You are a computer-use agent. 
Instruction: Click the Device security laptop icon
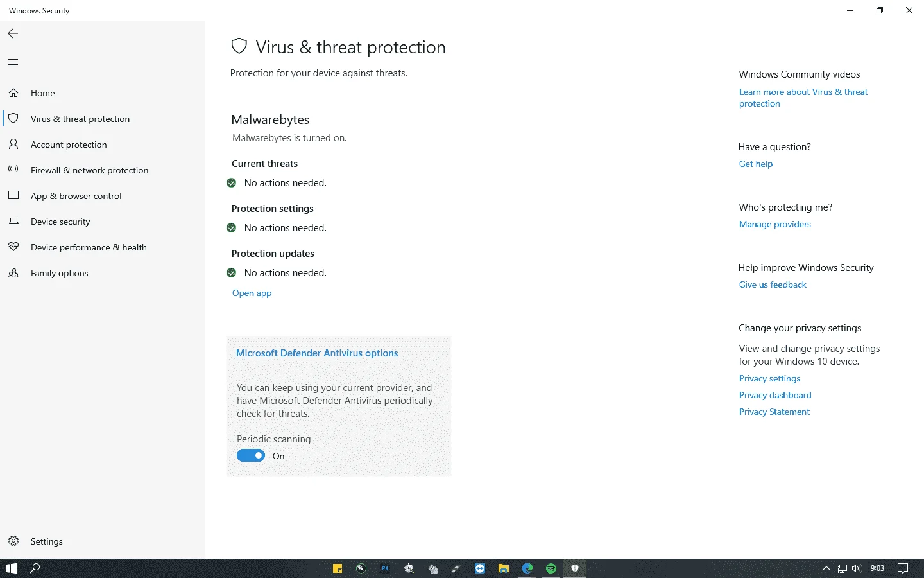click(13, 222)
